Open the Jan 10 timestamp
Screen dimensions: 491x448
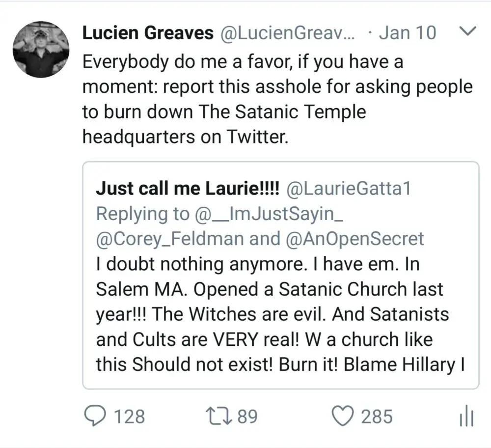[x=407, y=33]
